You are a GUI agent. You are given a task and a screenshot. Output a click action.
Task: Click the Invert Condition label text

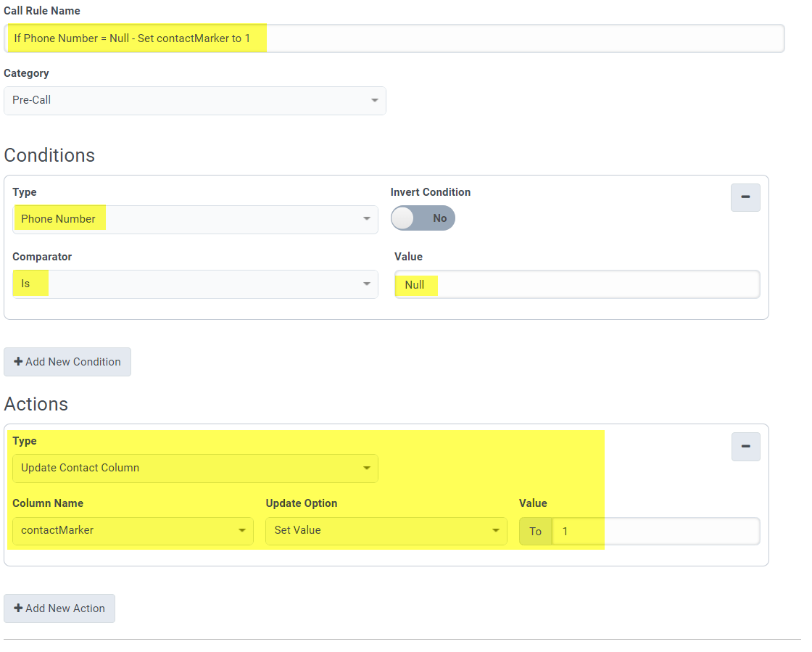pos(431,192)
